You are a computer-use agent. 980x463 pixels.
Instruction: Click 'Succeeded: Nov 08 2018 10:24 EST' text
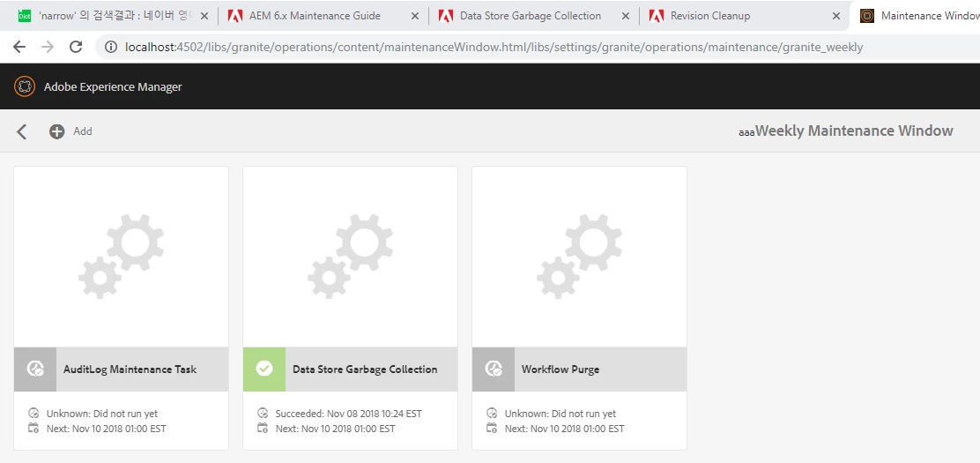[349, 414]
